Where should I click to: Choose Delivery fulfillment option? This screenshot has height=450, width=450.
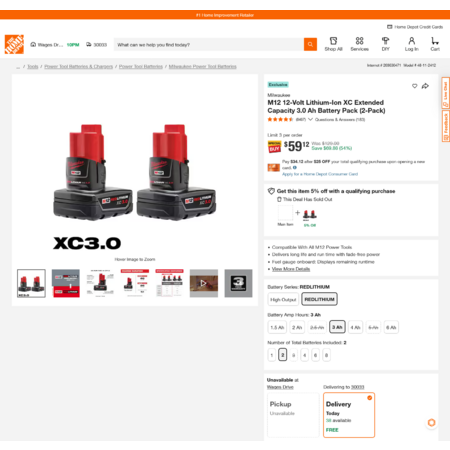pos(349,415)
